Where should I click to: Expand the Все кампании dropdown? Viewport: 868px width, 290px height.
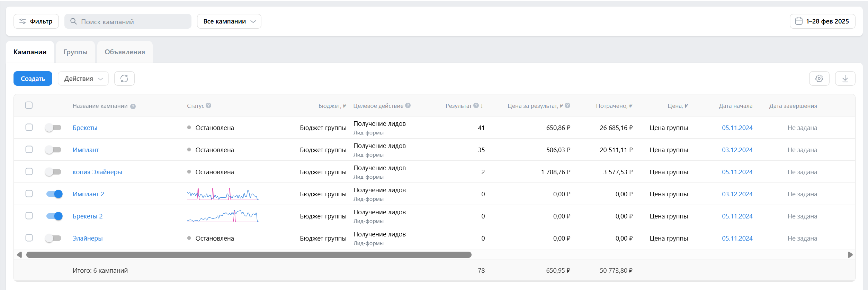coord(229,21)
